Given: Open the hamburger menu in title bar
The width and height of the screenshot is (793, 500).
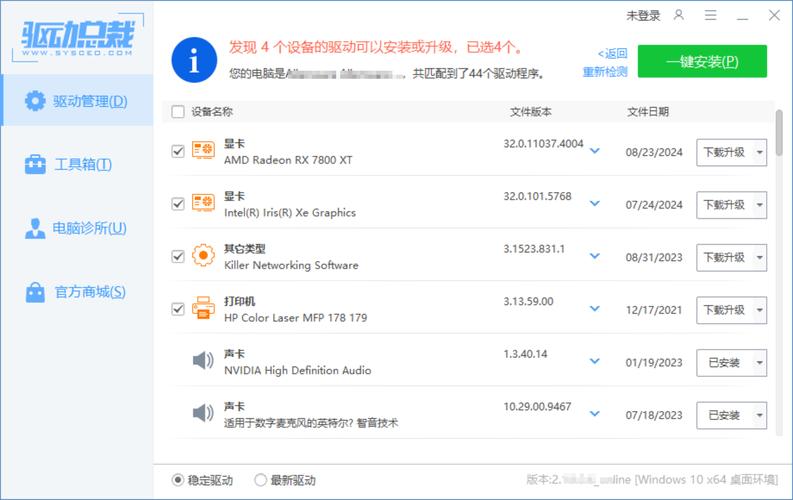Looking at the screenshot, I should pos(710,15).
